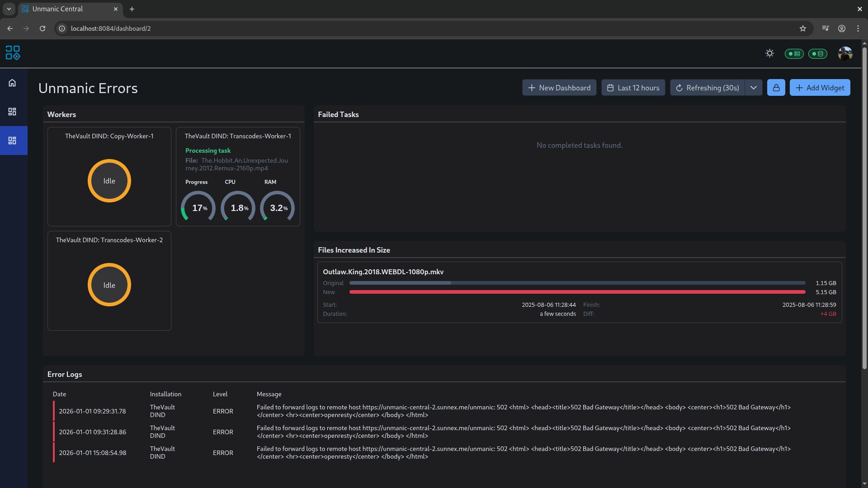Toggle the first green service status indicator

coord(793,53)
